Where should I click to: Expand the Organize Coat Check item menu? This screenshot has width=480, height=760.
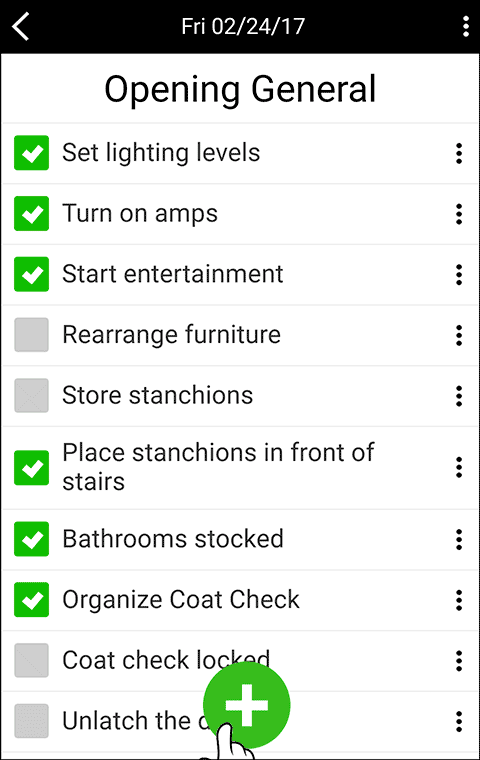[459, 600]
